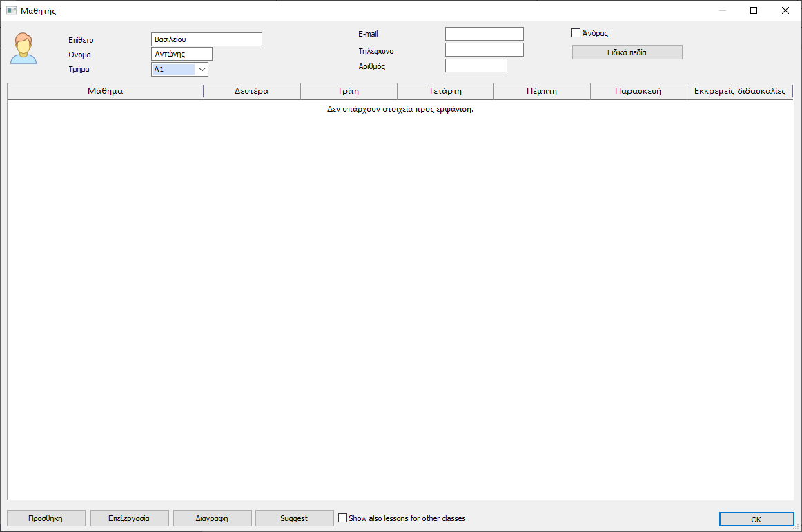Click the Suggest button
802x532 pixels.
(x=294, y=518)
